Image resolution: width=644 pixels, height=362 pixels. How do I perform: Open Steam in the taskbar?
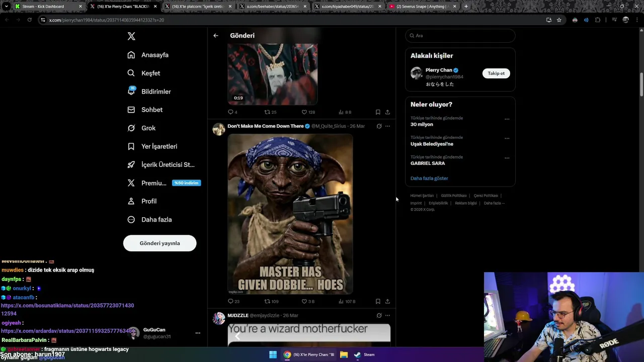pos(364,354)
